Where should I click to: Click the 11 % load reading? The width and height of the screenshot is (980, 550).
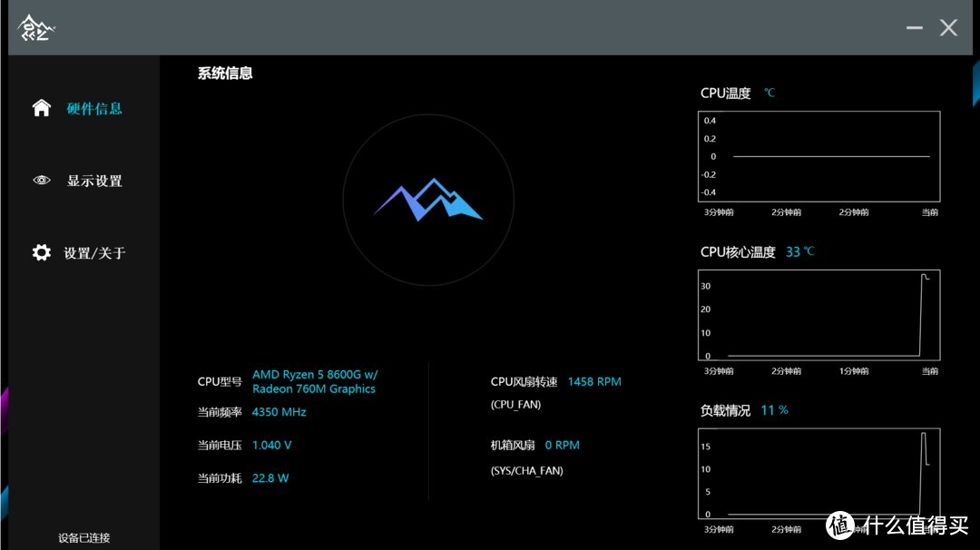pyautogui.click(x=774, y=410)
